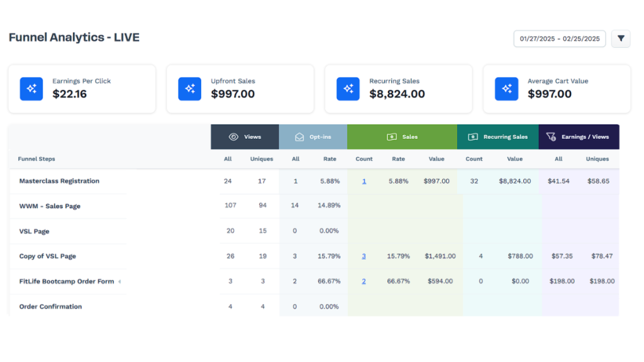Screen dimensions: 644x362
Task: Open the date range picker showing 01/27/2025 - 02/25/2025
Action: (559, 38)
